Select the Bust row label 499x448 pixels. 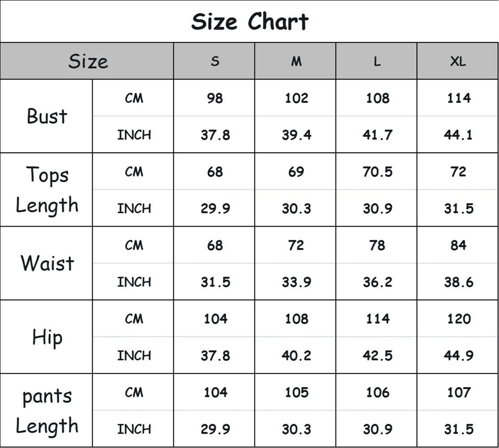coord(47,116)
